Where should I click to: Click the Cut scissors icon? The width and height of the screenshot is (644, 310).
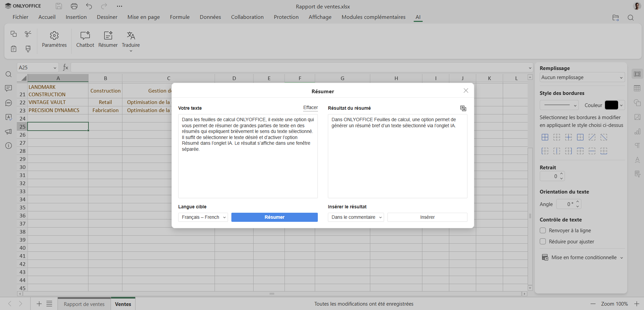click(x=28, y=34)
